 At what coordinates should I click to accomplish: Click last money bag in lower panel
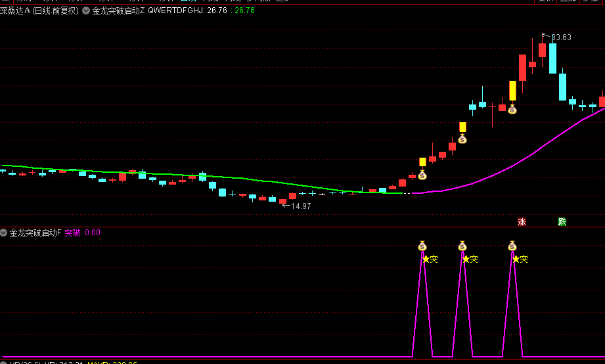[x=512, y=246]
